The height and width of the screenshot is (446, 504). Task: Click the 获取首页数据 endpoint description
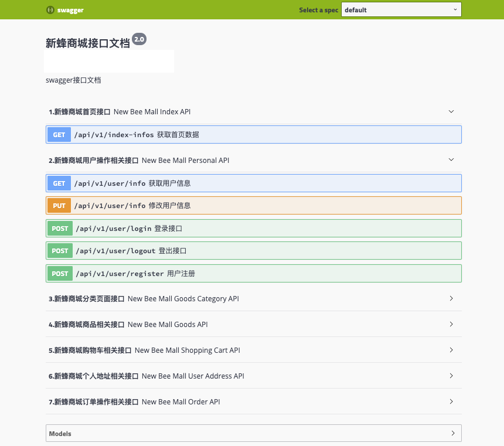click(178, 135)
